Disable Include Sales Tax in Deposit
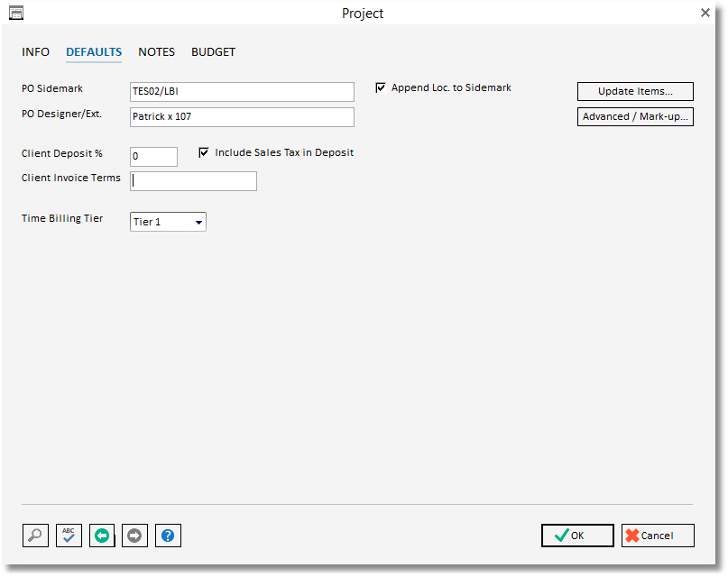 [204, 152]
